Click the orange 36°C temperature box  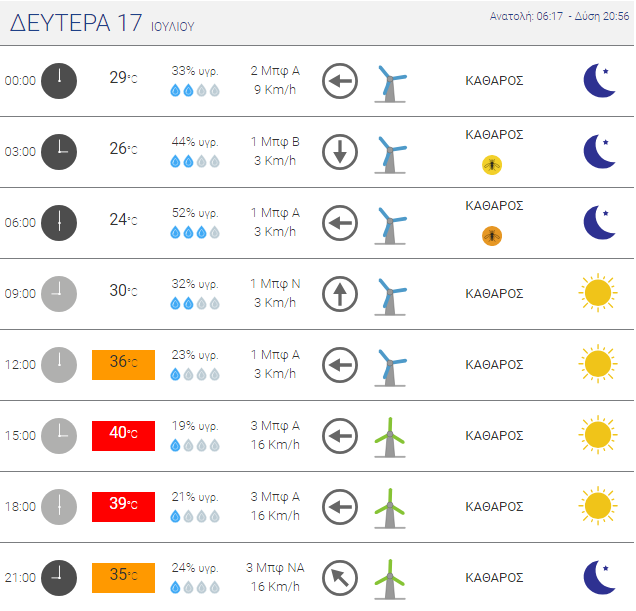click(x=123, y=365)
